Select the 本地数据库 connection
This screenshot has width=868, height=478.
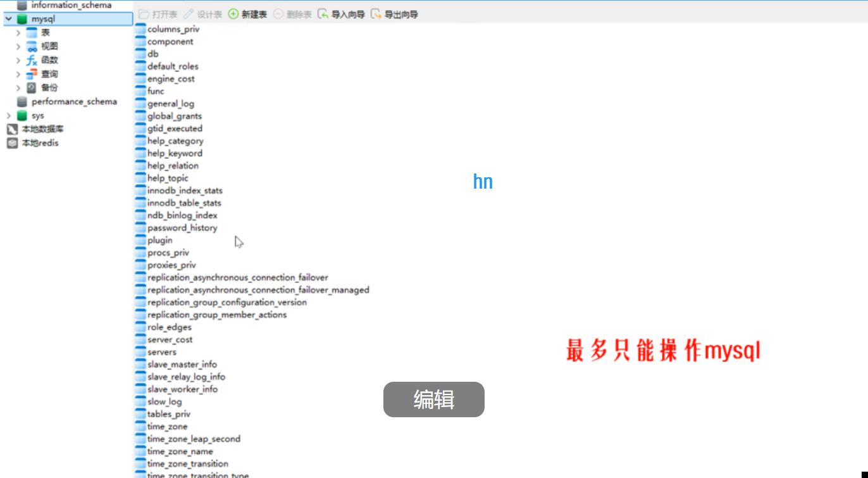click(x=42, y=129)
